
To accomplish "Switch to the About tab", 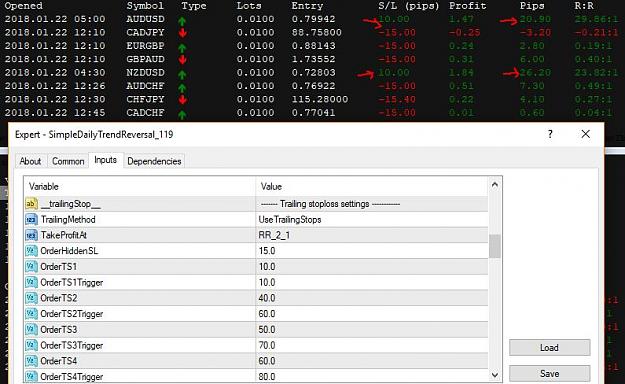I will coord(30,161).
